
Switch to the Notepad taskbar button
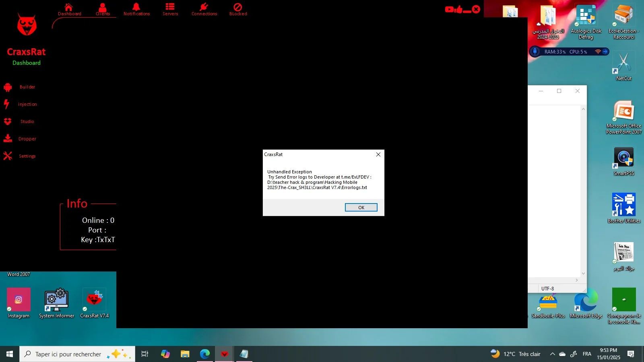(x=244, y=354)
